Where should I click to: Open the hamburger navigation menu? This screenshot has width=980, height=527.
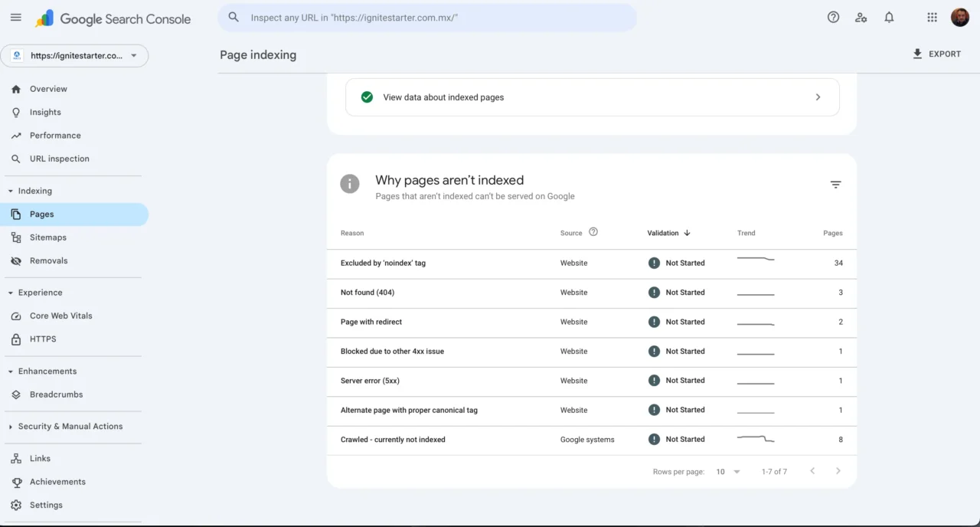coord(15,17)
